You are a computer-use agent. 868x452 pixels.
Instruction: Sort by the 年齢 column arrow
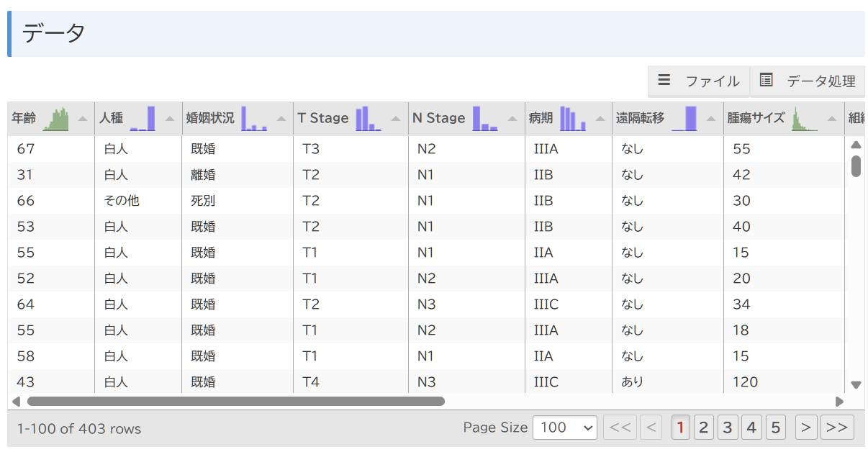coord(83,119)
